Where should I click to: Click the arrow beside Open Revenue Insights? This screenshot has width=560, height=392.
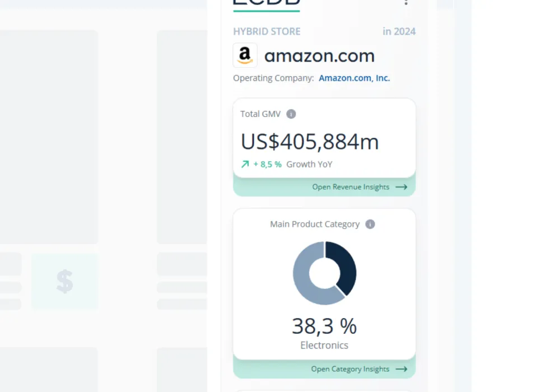[x=401, y=187]
